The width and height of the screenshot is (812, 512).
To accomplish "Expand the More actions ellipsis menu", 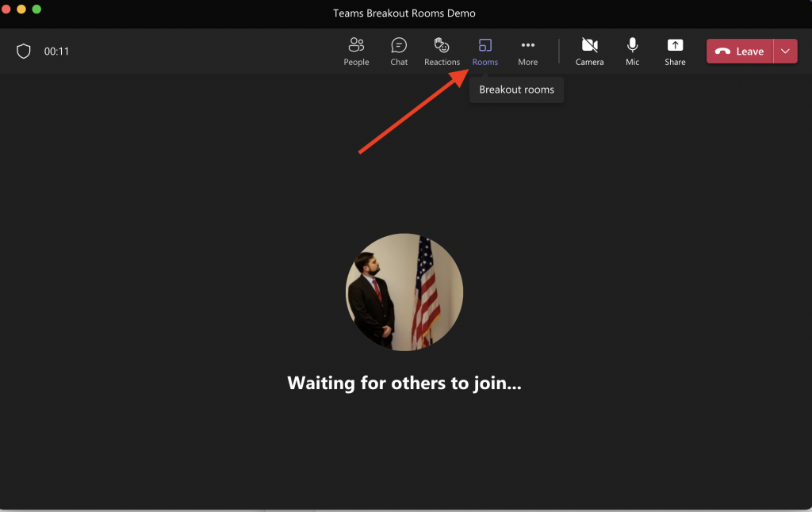I will click(527, 52).
